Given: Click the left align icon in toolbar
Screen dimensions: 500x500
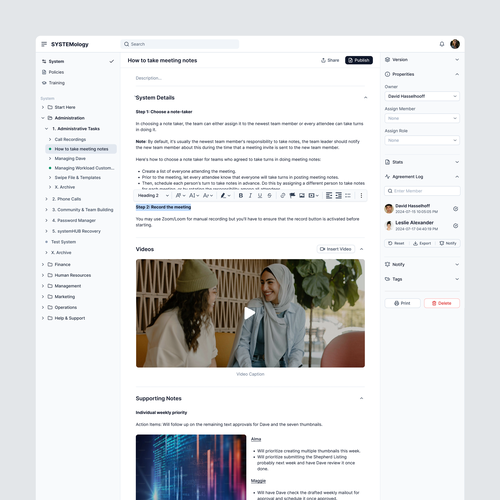Looking at the screenshot, I should (x=329, y=196).
